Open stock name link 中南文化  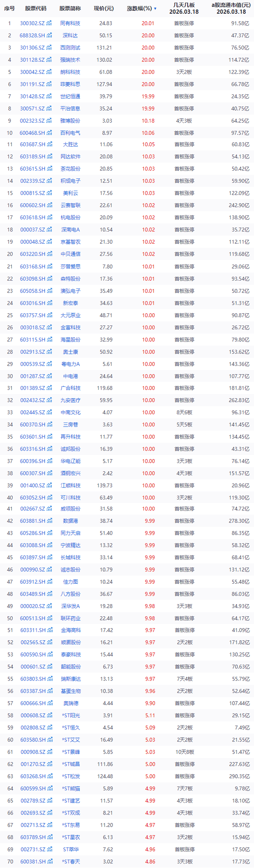click(x=70, y=412)
